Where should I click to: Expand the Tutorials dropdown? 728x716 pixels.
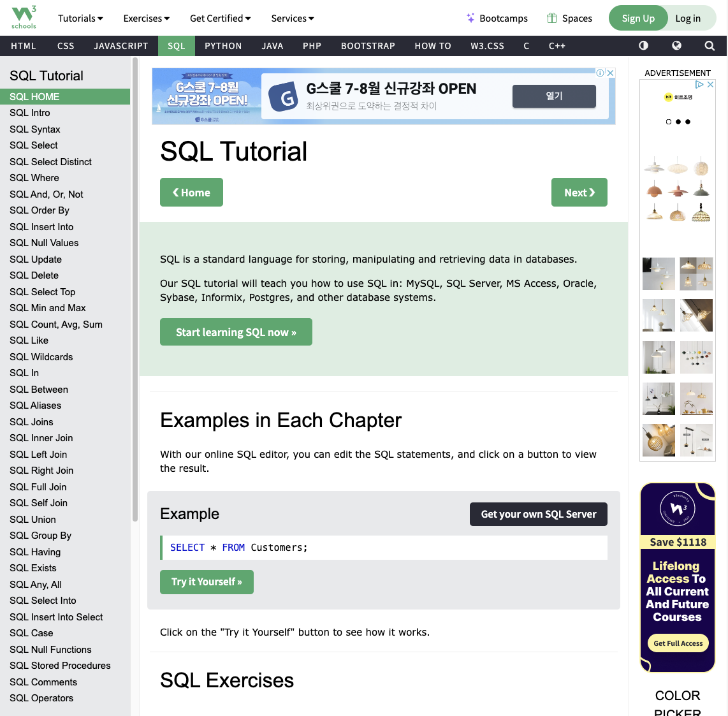(x=80, y=18)
